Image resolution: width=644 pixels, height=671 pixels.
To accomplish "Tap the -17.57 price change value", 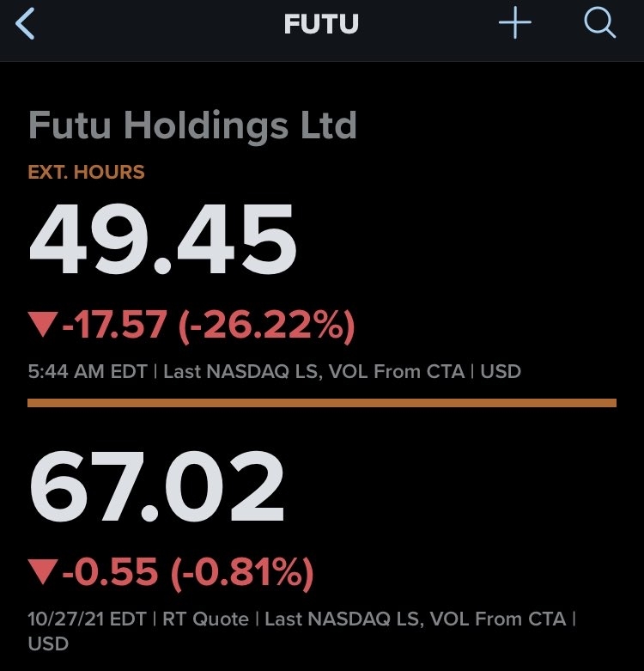I will [112, 325].
